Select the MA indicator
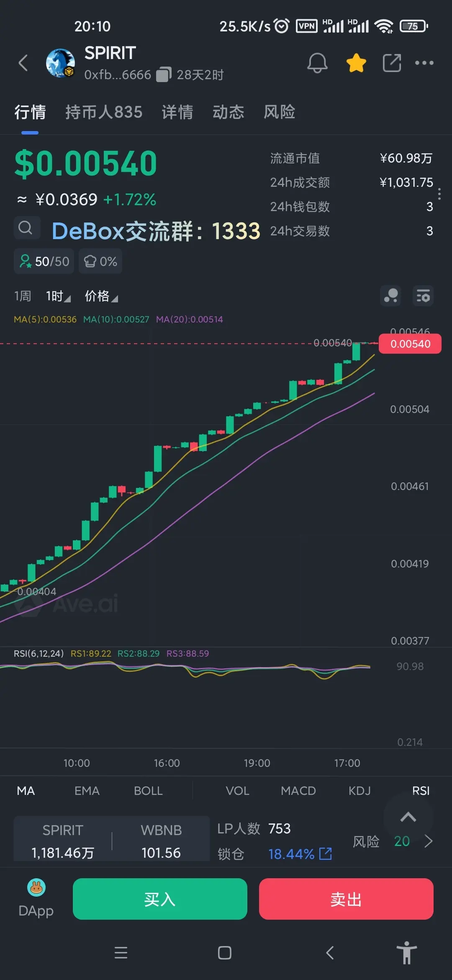Image resolution: width=452 pixels, height=980 pixels. (26, 791)
